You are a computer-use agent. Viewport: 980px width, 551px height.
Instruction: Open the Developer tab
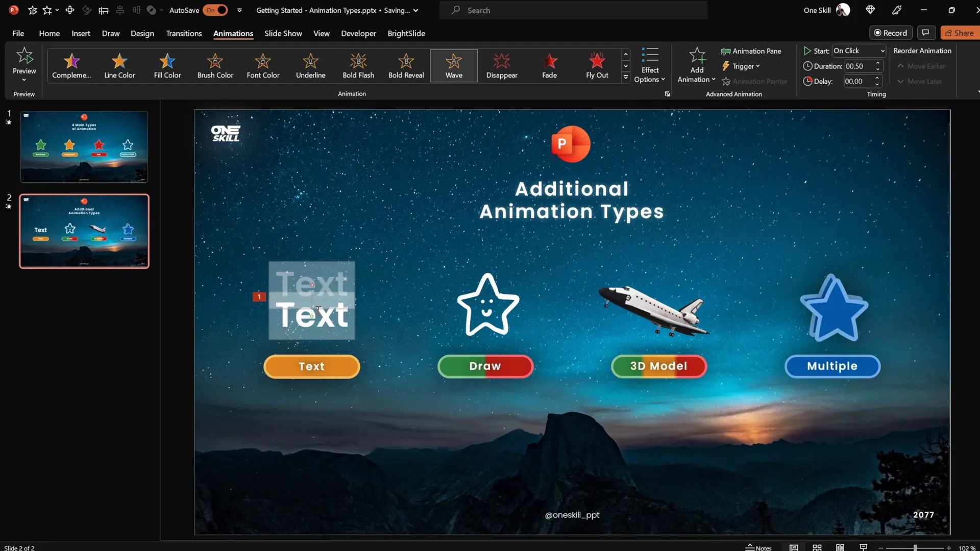pyautogui.click(x=358, y=33)
